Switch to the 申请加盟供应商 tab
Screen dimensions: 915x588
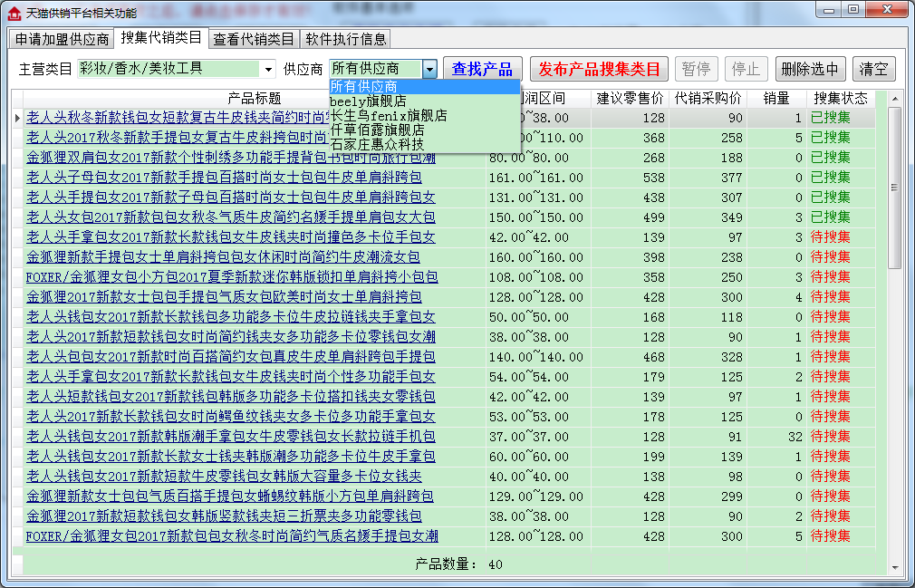pos(62,39)
